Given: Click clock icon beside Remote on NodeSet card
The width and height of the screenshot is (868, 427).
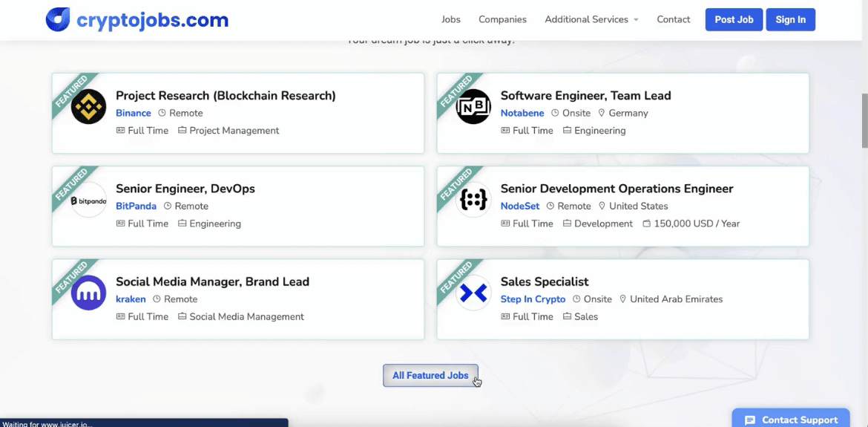Looking at the screenshot, I should [550, 206].
